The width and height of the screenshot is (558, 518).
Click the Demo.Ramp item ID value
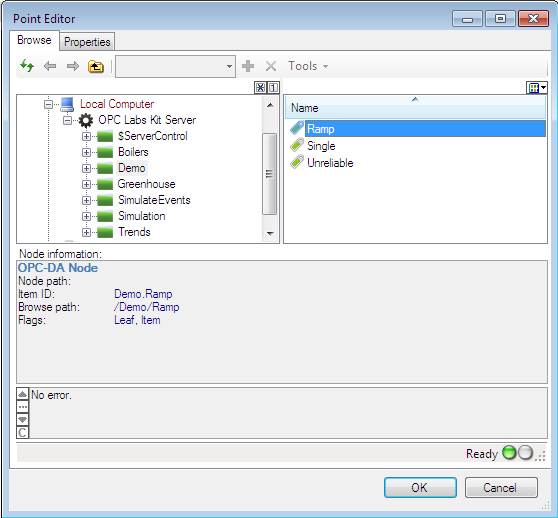[x=143, y=294]
